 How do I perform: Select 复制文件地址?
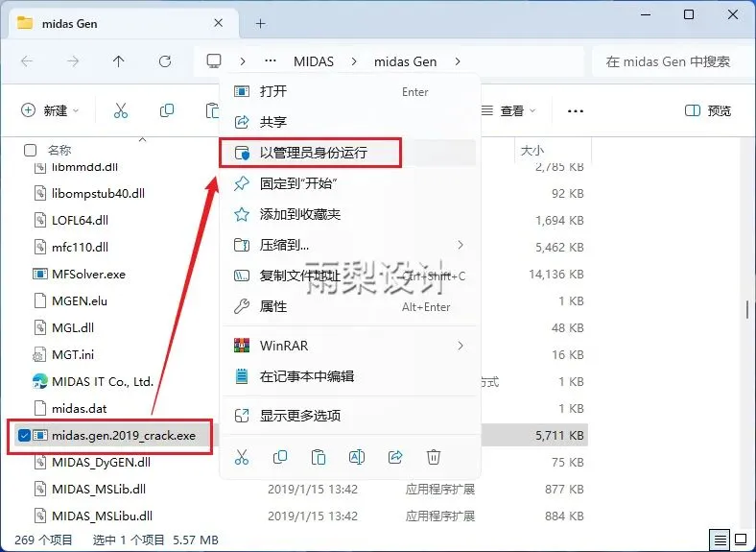point(349,276)
